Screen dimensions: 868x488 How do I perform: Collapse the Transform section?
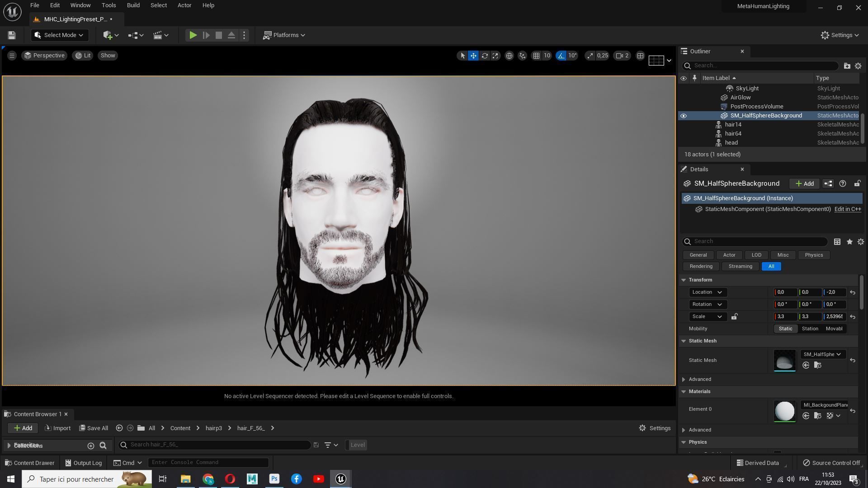pyautogui.click(x=684, y=280)
